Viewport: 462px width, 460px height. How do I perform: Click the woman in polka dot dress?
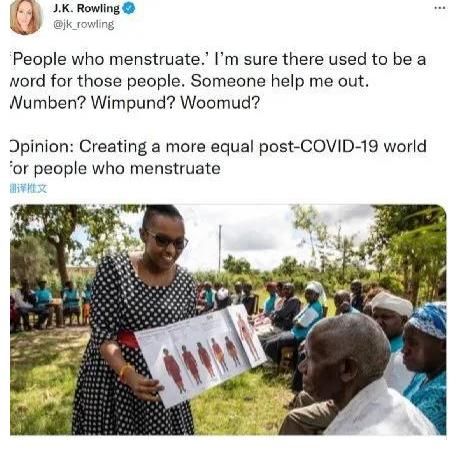coord(133,320)
